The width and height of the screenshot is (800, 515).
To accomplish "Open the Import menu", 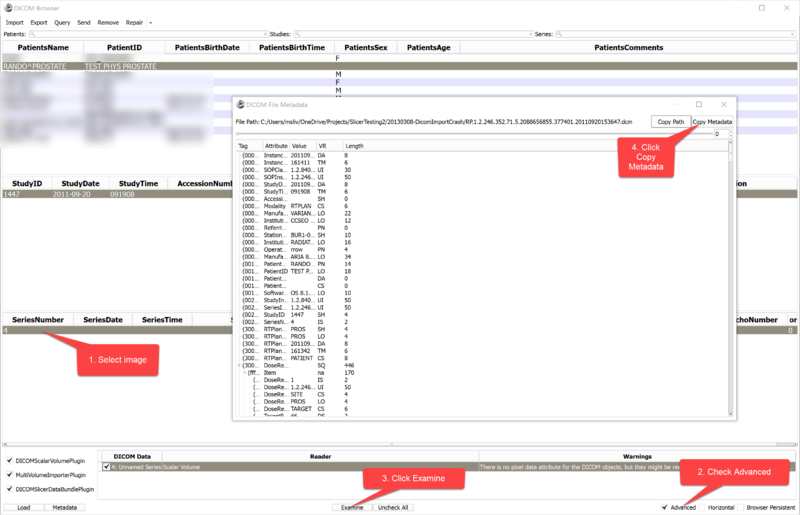I will (14, 22).
